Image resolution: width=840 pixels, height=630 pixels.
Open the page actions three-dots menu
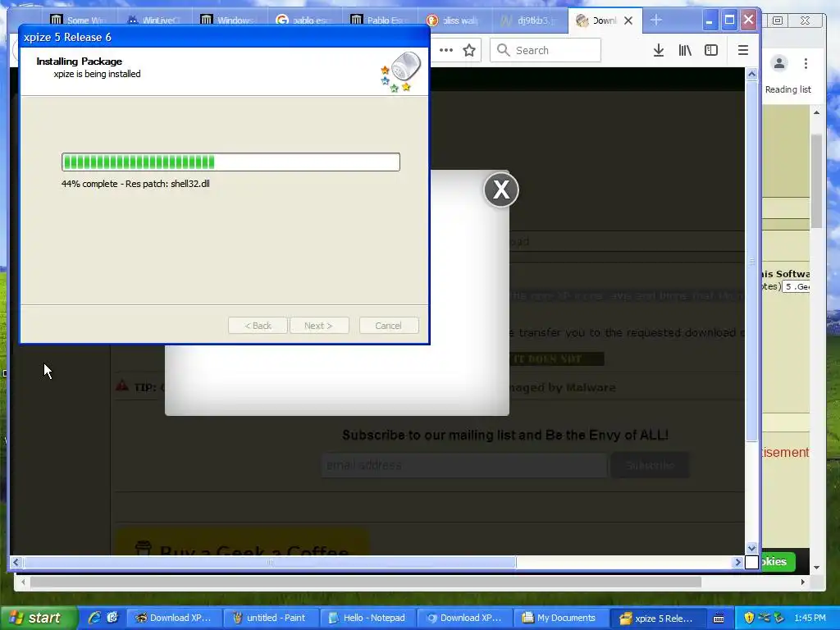445,50
